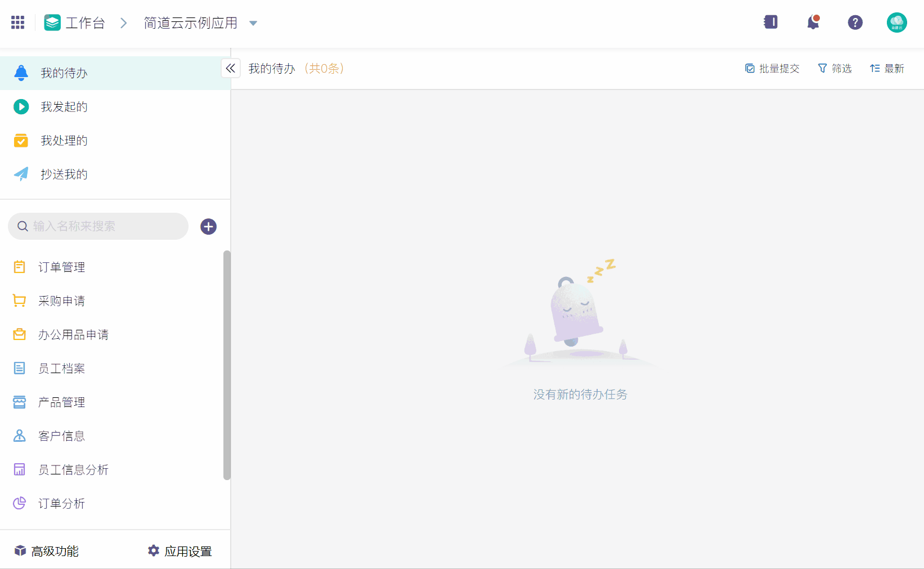
Task: Open the 最新 sort order dropdown
Action: pyautogui.click(x=887, y=69)
